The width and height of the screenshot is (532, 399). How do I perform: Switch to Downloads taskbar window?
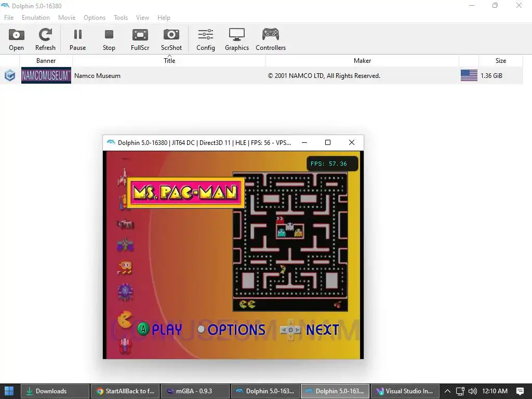(55, 391)
